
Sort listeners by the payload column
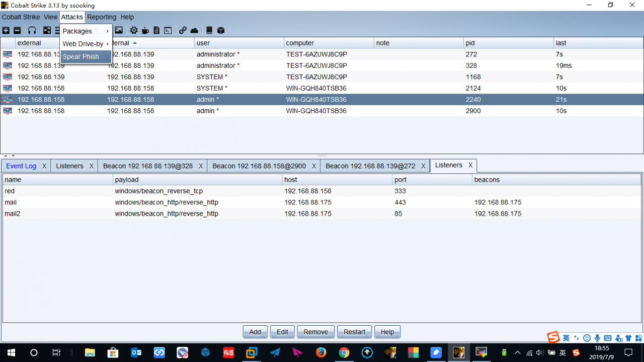click(198, 180)
